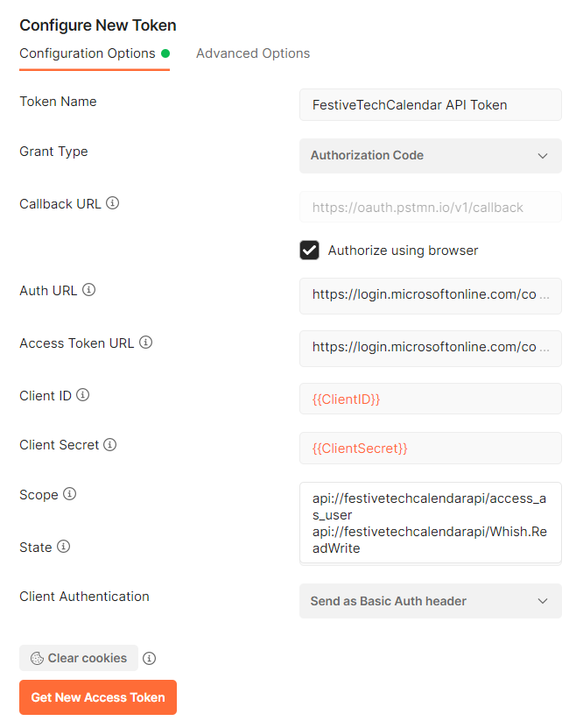Click the Client ID variable field
576x728 pixels.
(x=430, y=399)
